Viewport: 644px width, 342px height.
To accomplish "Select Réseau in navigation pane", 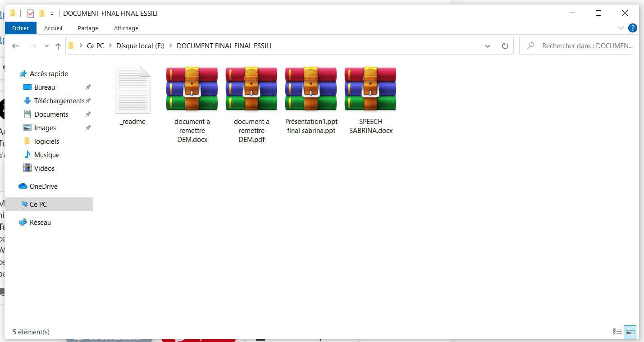I will tap(35, 223).
